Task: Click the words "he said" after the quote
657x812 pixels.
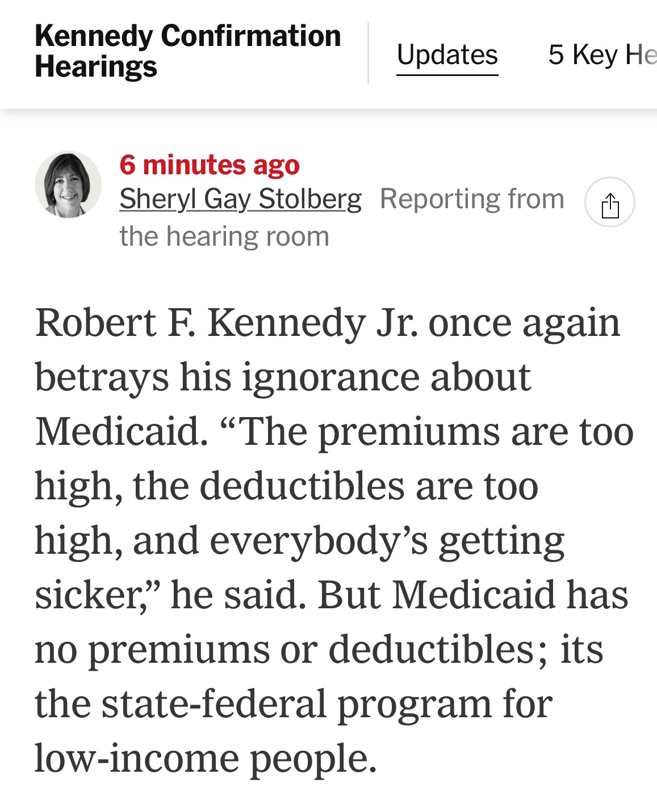Action: tap(235, 595)
